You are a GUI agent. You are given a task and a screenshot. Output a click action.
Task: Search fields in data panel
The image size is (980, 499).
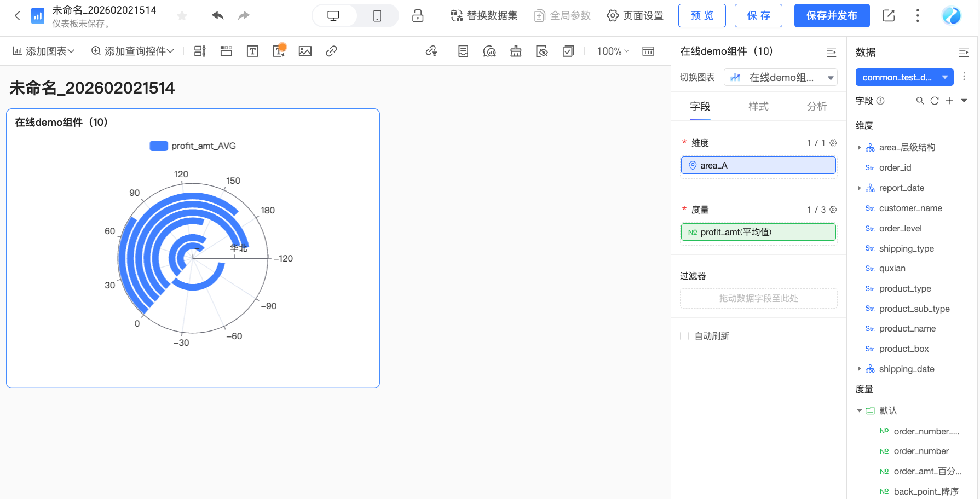920,101
